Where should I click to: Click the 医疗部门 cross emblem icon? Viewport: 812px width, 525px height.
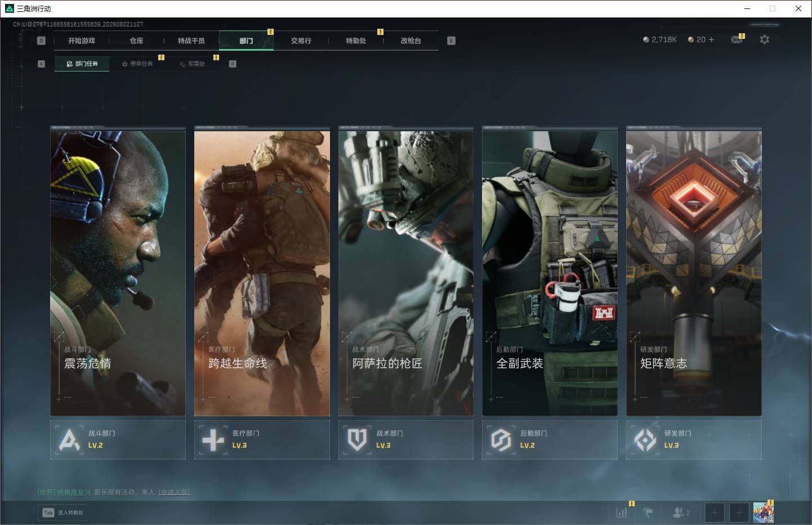click(x=213, y=440)
